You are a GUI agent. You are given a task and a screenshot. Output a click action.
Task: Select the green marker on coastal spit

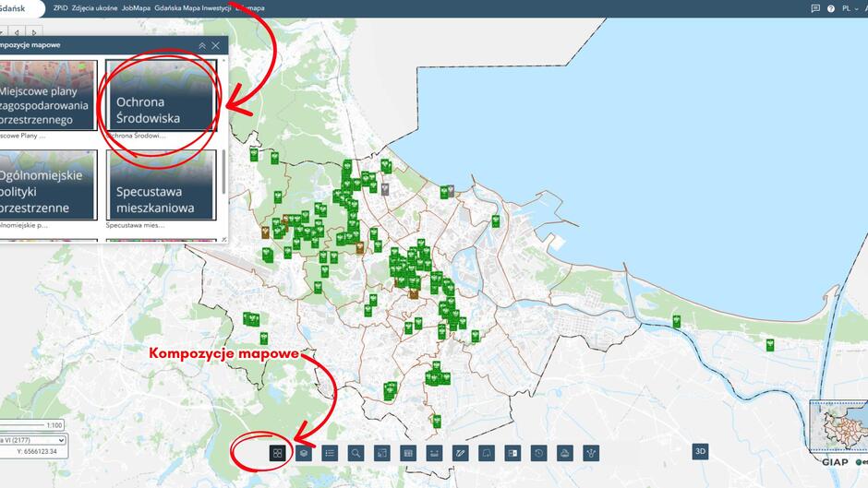677,321
